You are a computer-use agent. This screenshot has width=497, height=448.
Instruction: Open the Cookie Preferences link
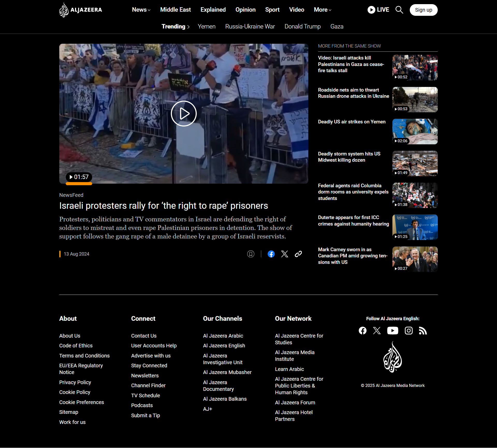click(81, 402)
